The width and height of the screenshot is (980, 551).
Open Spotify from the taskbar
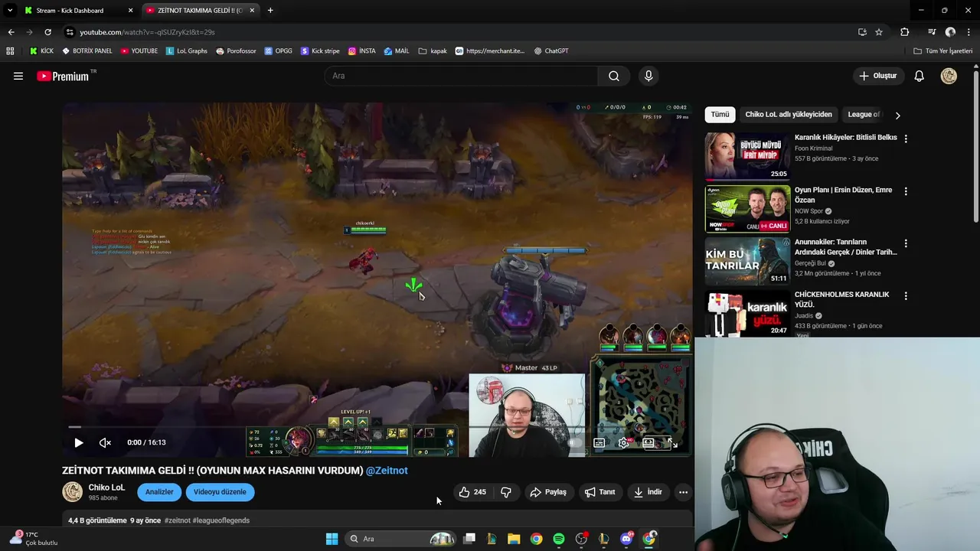coord(559,539)
